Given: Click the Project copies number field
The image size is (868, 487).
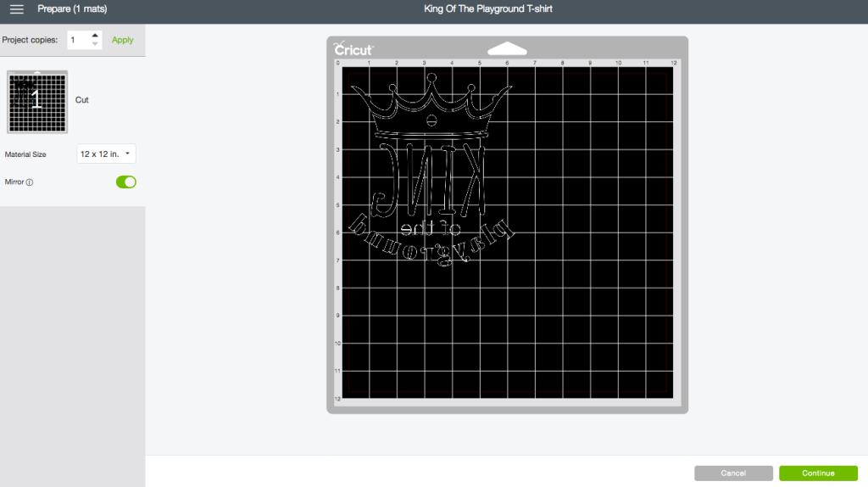Looking at the screenshot, I should point(79,40).
